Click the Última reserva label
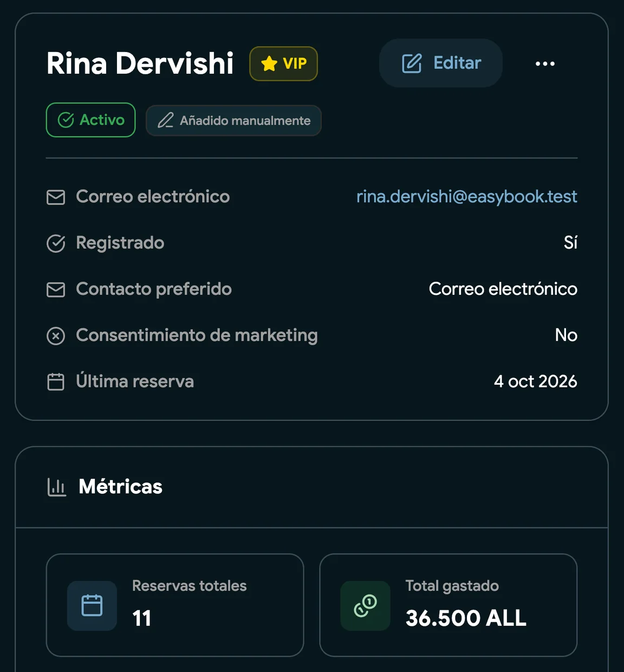 [x=135, y=381]
